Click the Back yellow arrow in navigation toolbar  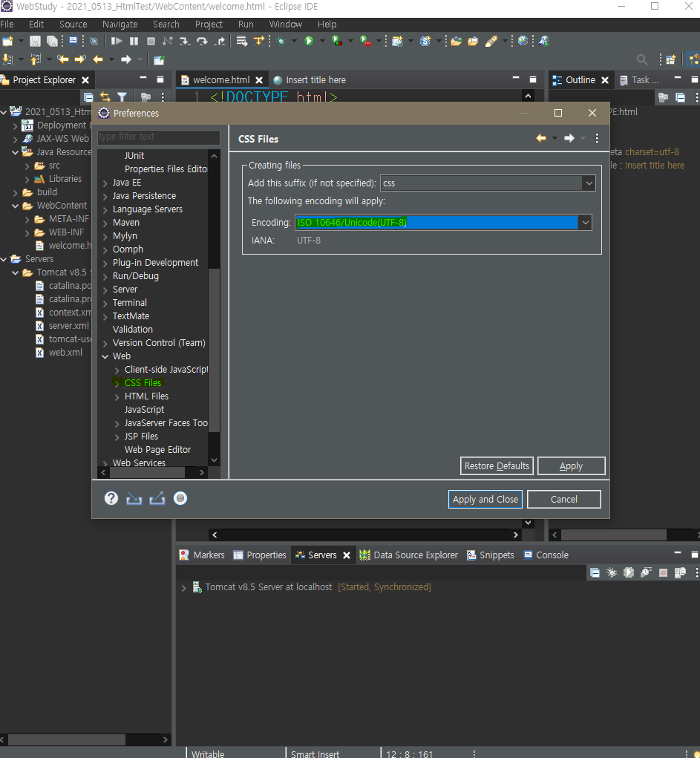point(98,59)
